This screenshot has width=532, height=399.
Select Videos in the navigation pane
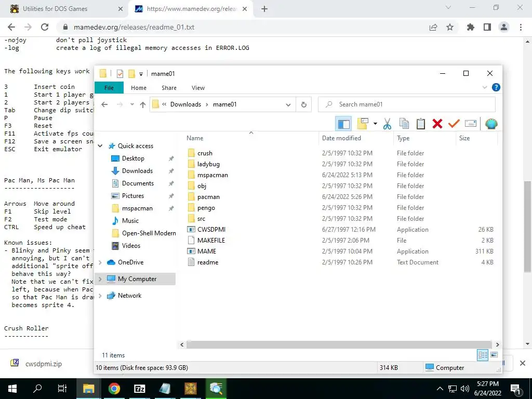131,246
